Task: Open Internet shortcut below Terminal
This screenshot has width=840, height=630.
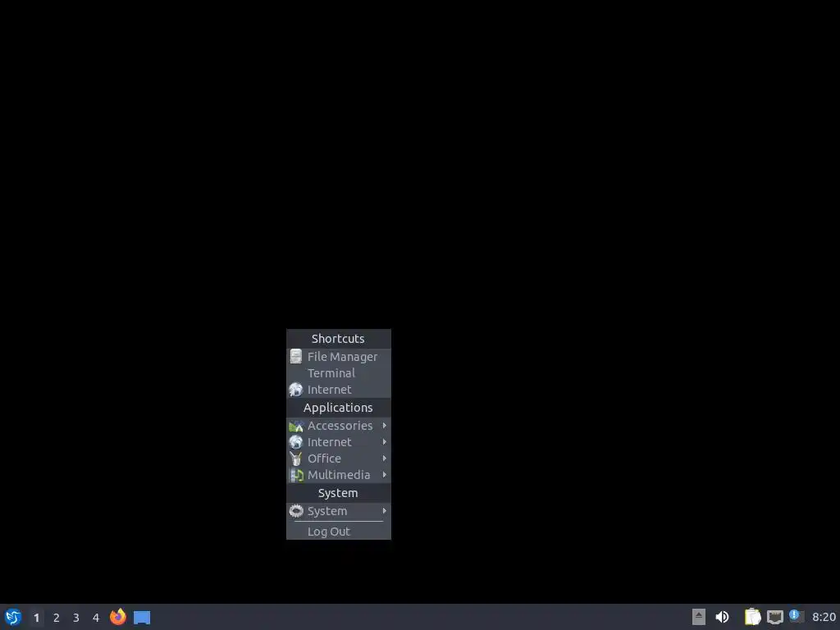Action: (x=339, y=390)
